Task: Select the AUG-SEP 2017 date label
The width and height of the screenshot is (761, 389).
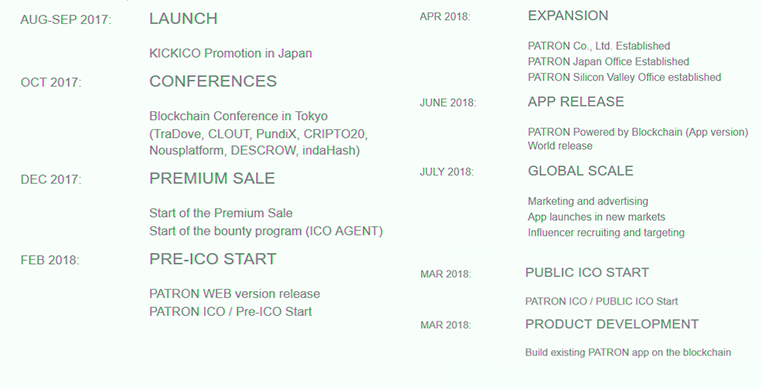Action: pyautogui.click(x=66, y=20)
